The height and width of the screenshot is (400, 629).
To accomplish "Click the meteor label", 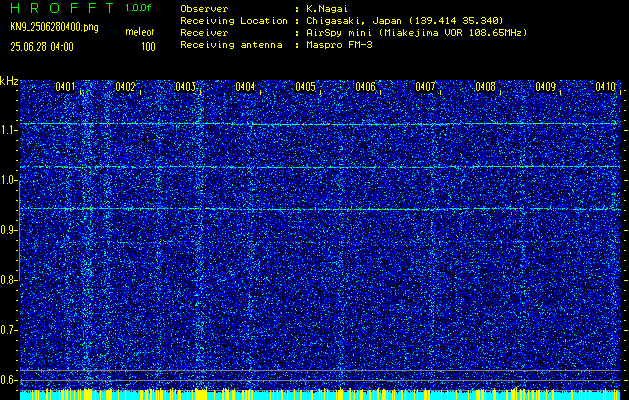I will pos(140,32).
